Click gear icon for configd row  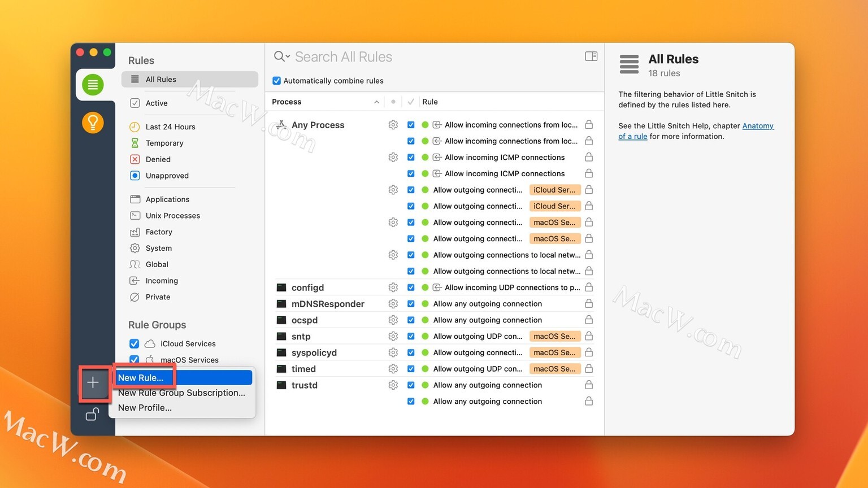click(x=393, y=287)
